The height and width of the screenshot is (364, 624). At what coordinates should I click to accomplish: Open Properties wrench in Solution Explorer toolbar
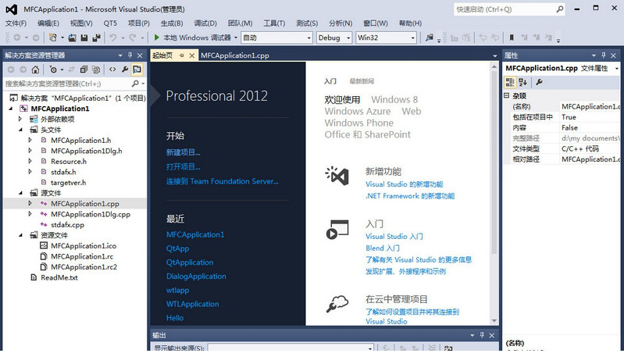tap(125, 70)
